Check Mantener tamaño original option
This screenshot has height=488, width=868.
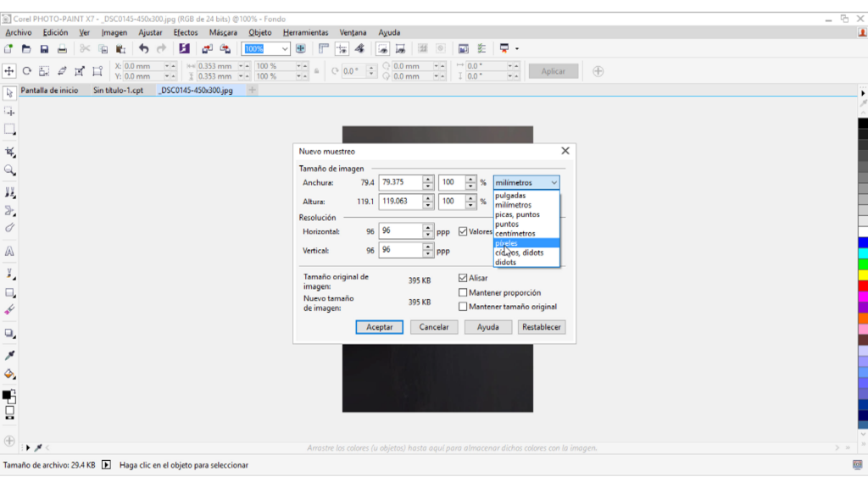463,307
